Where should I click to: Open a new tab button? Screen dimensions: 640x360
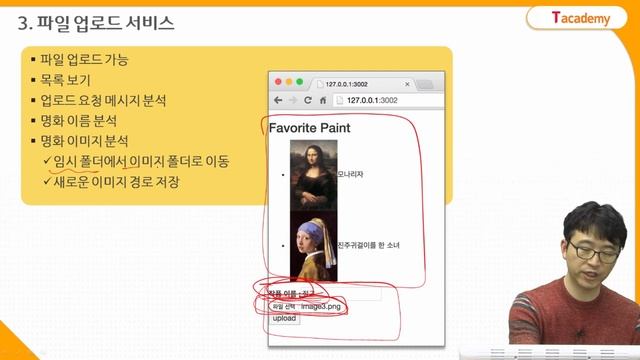tap(425, 84)
